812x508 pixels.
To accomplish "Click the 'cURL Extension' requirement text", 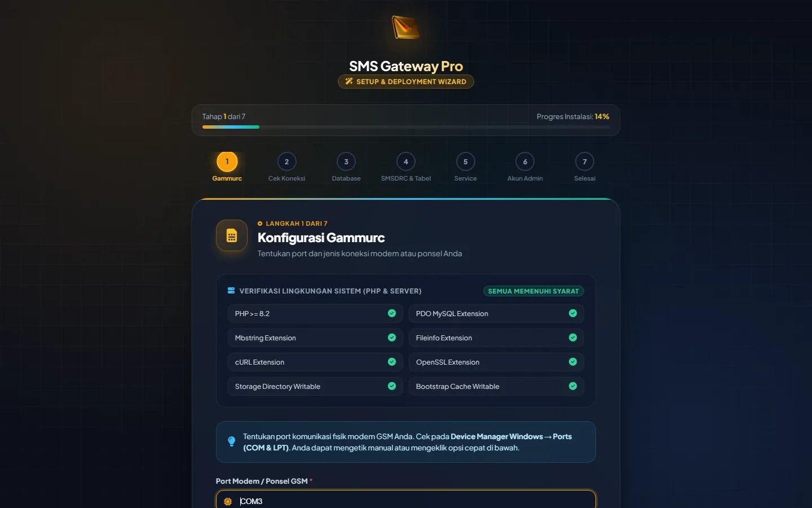I will [259, 362].
